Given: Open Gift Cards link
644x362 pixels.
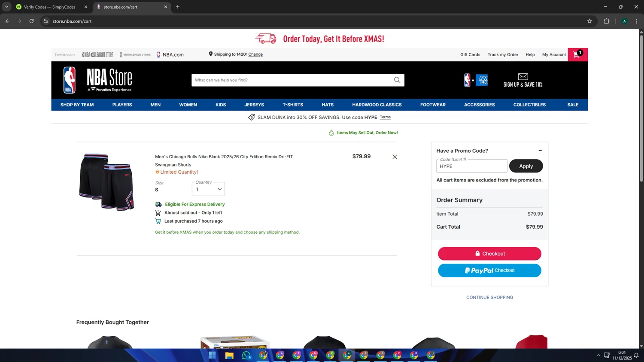Looking at the screenshot, I should click(x=470, y=54).
